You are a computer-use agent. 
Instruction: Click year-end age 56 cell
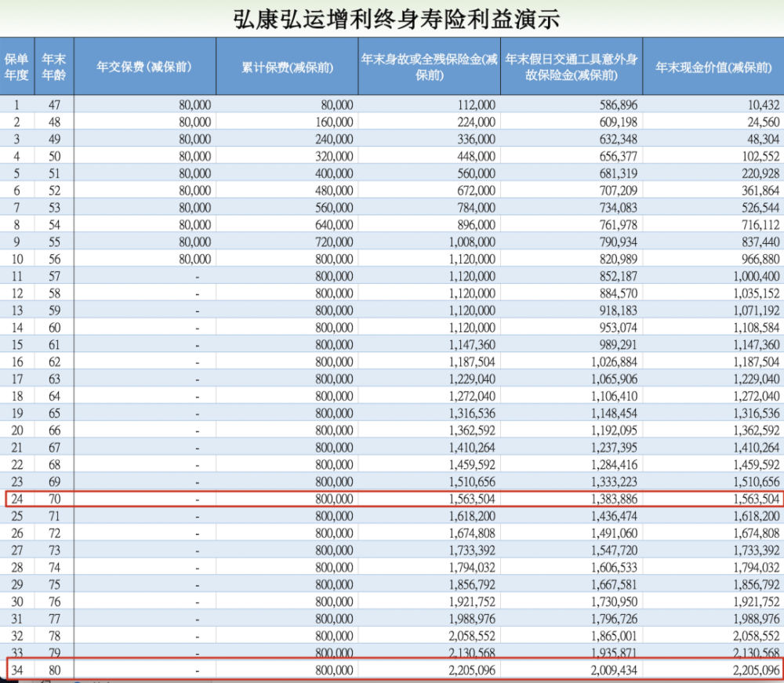(x=54, y=259)
